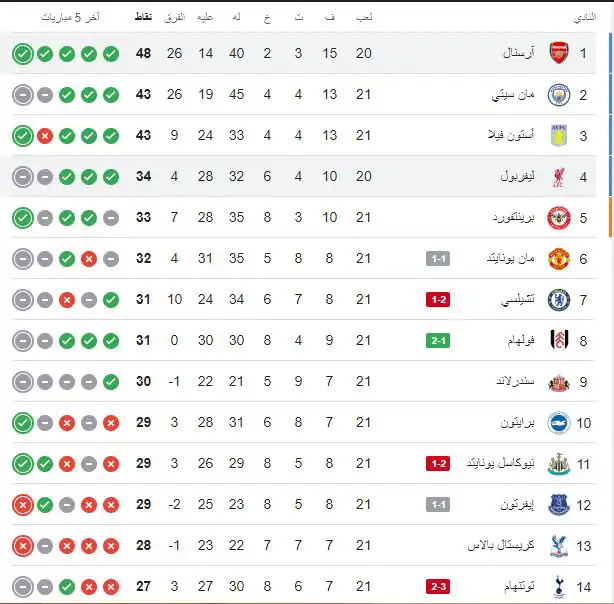
Task: Click the Brentford club crest
Action: [558, 217]
